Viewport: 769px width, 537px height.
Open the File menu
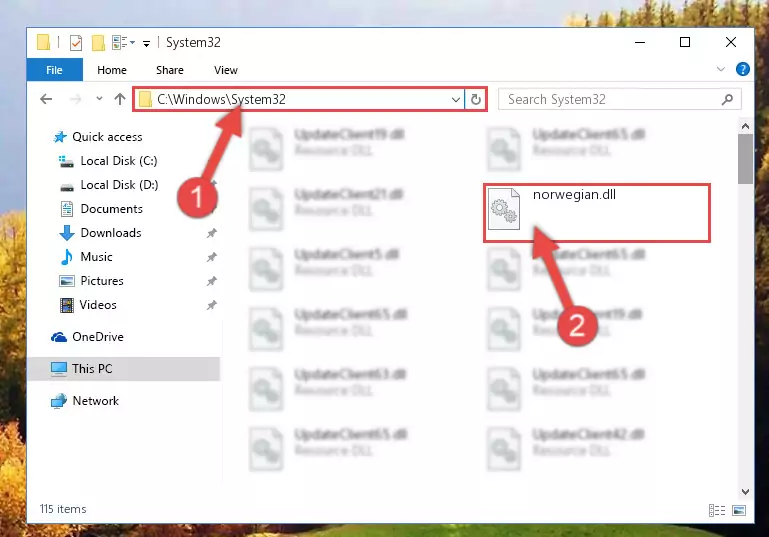pos(54,70)
